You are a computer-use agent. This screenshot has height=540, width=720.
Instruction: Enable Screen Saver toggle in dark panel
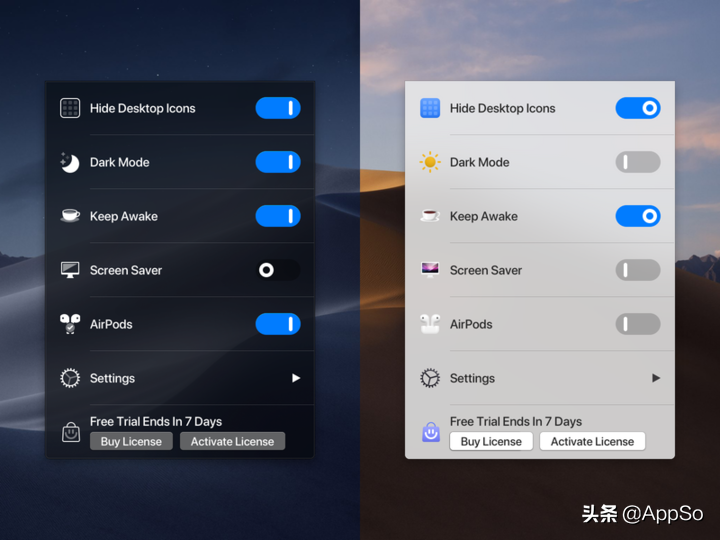coord(278,270)
